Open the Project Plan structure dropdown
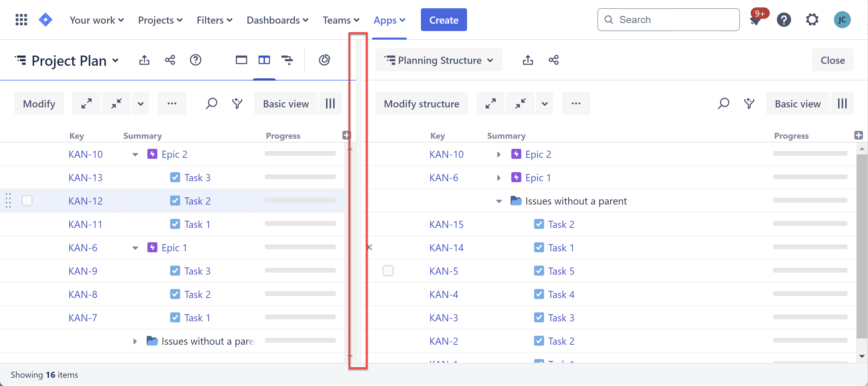 coord(115,61)
